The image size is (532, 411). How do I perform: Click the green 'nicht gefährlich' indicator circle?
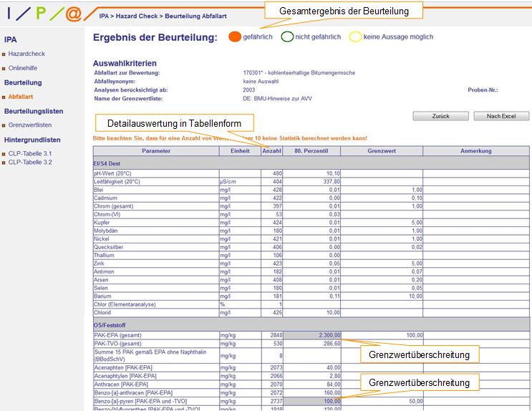tap(287, 37)
